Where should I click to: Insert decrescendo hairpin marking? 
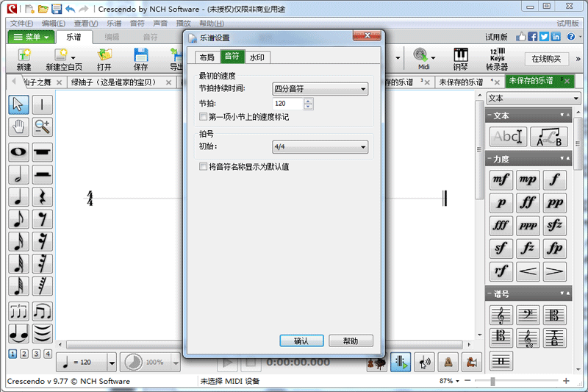point(555,271)
